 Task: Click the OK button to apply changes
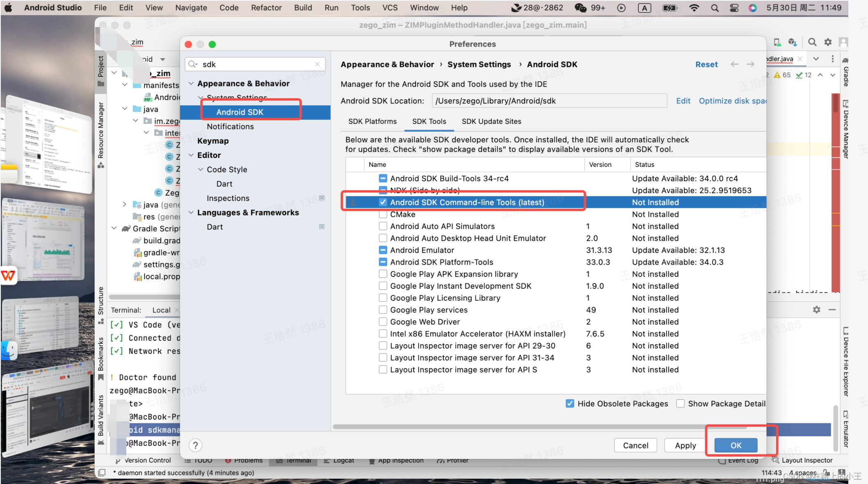coord(736,445)
